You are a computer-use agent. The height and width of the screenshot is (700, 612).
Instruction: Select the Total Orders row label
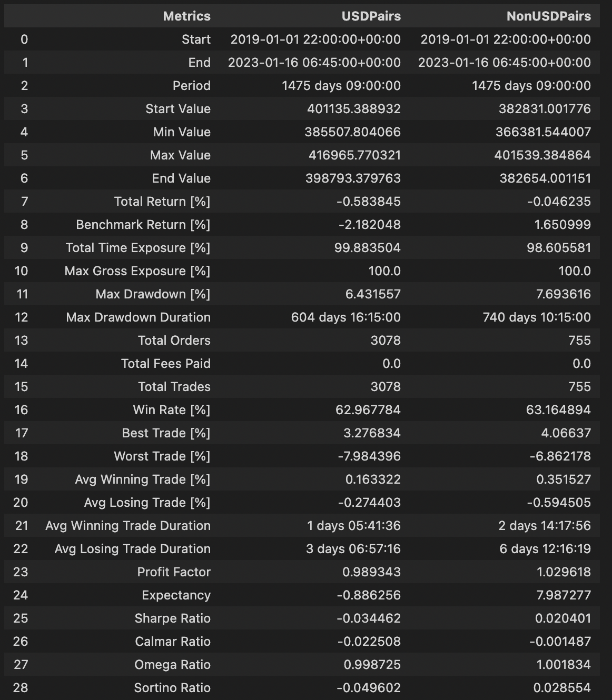click(x=174, y=341)
